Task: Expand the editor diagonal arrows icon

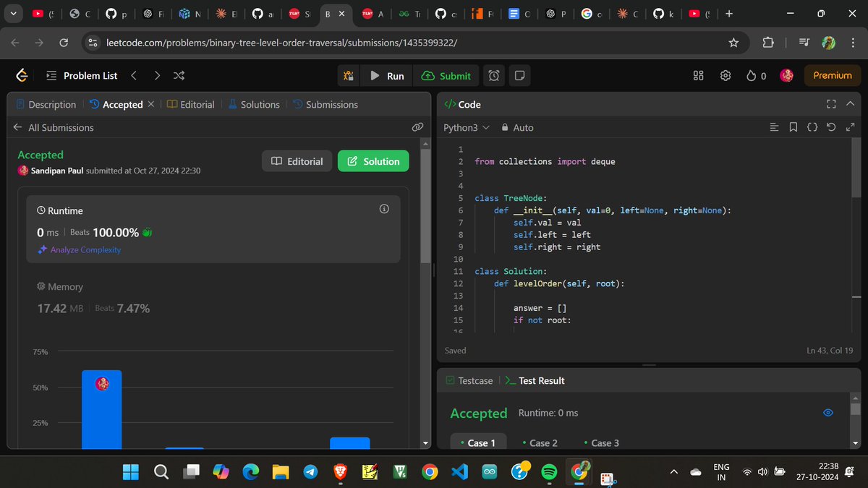Action: [x=850, y=127]
